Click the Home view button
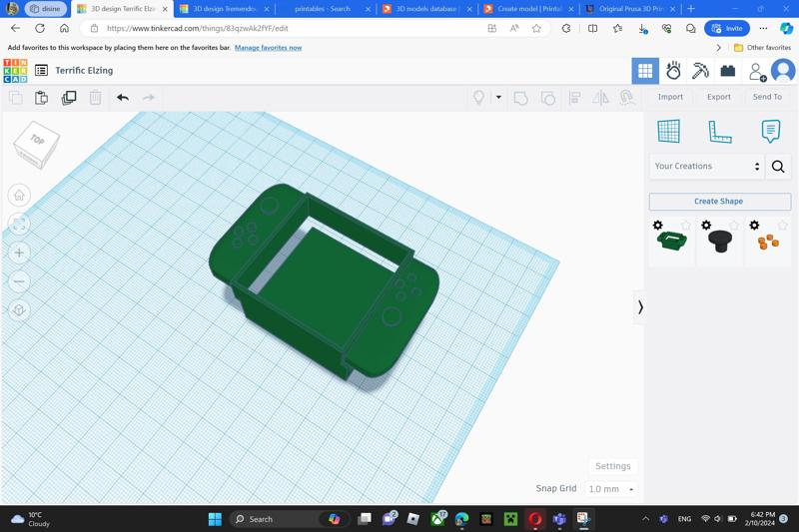 click(19, 196)
